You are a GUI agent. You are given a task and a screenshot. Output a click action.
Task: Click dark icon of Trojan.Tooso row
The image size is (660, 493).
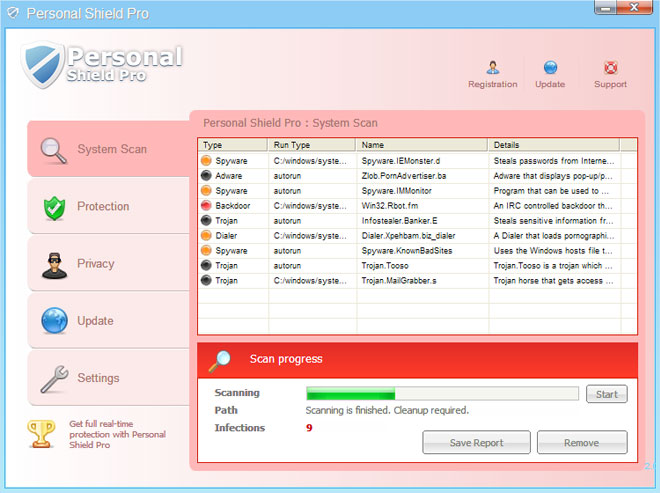click(x=206, y=265)
